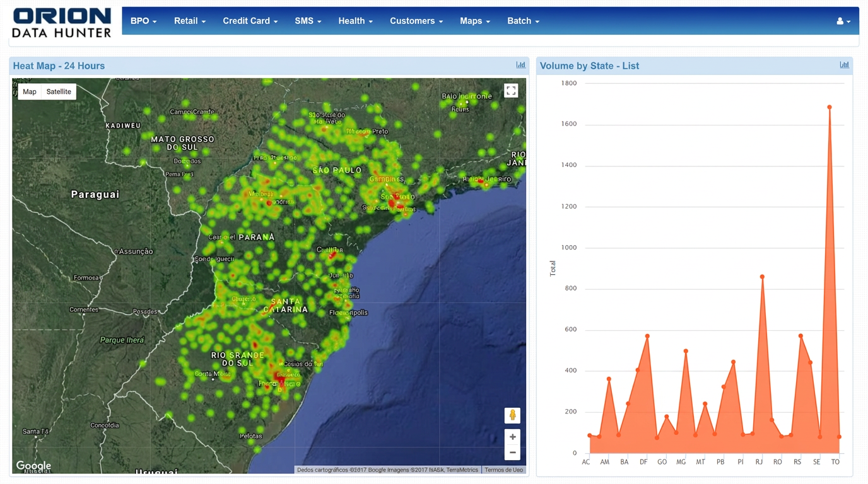The image size is (868, 484).
Task: Click the chart icon in Volume by State header
Action: 844,65
